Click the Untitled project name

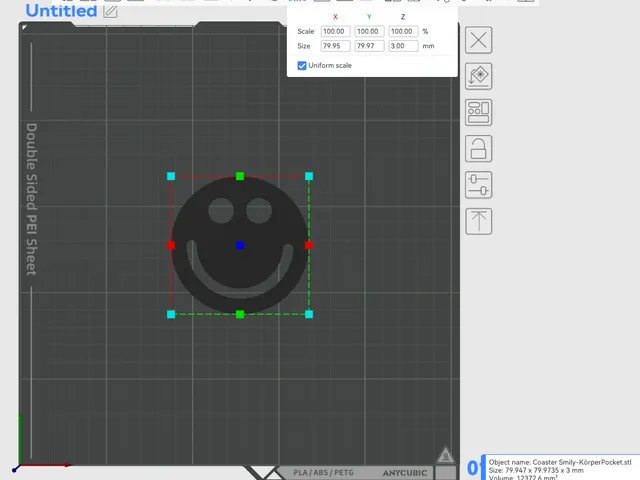click(x=61, y=11)
